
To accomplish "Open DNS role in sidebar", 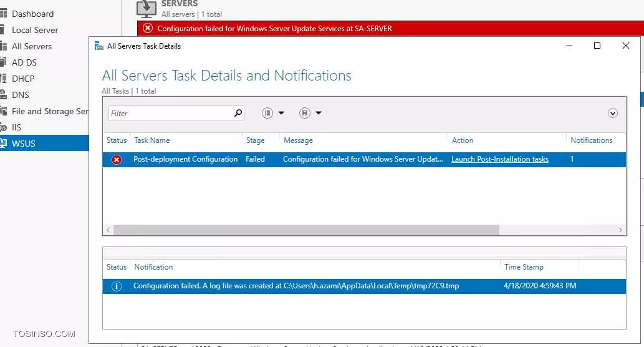I will 21,95.
